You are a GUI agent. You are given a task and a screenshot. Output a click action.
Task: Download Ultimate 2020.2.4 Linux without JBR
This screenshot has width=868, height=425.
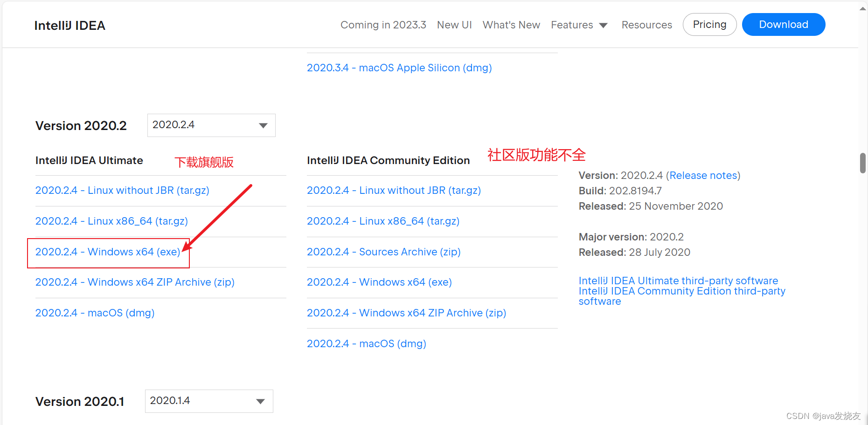[x=122, y=190]
